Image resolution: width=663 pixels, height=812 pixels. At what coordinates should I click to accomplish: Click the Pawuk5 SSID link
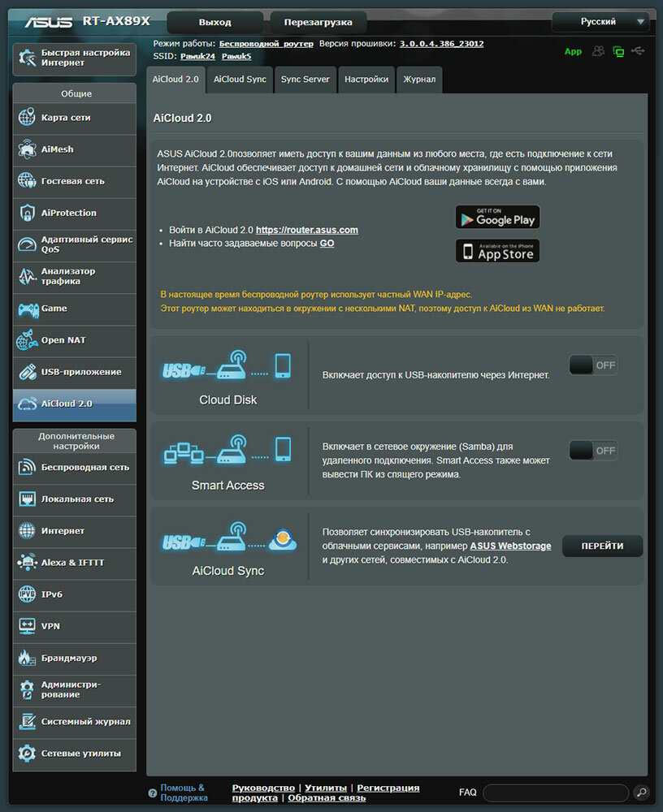coord(236,56)
